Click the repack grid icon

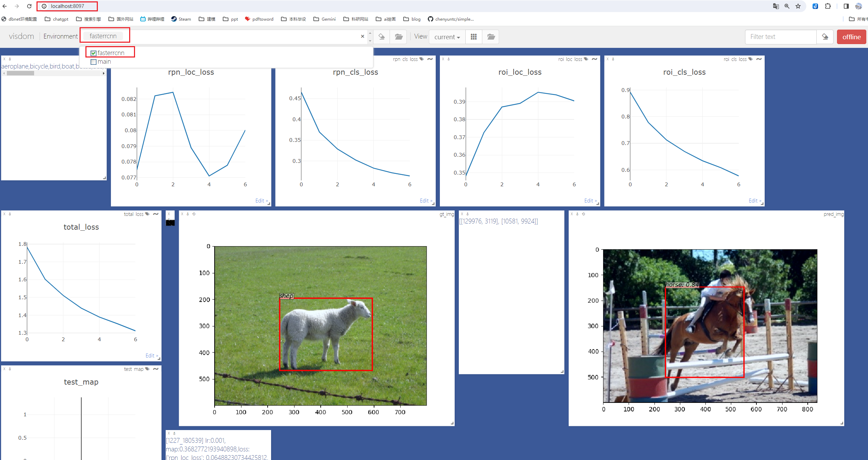(474, 37)
